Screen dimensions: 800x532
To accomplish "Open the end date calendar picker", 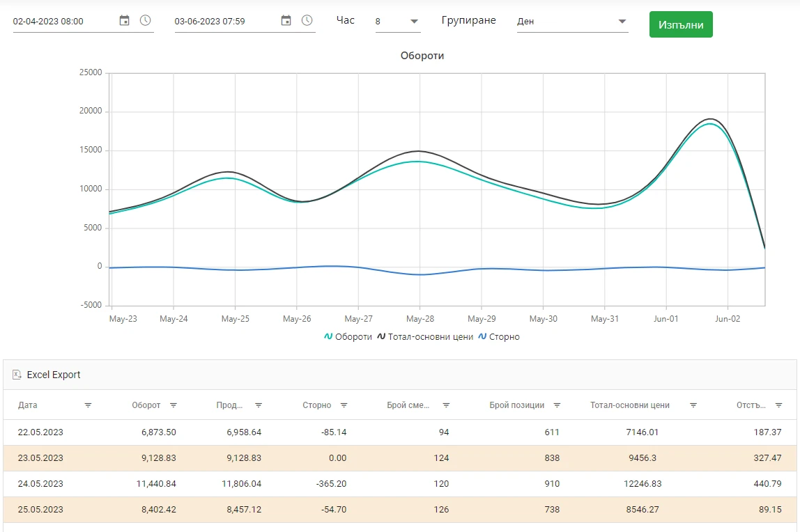I will pos(286,21).
